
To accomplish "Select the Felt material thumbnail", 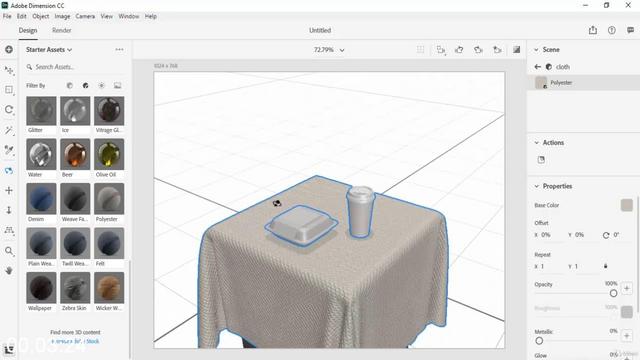I will pyautogui.click(x=109, y=244).
